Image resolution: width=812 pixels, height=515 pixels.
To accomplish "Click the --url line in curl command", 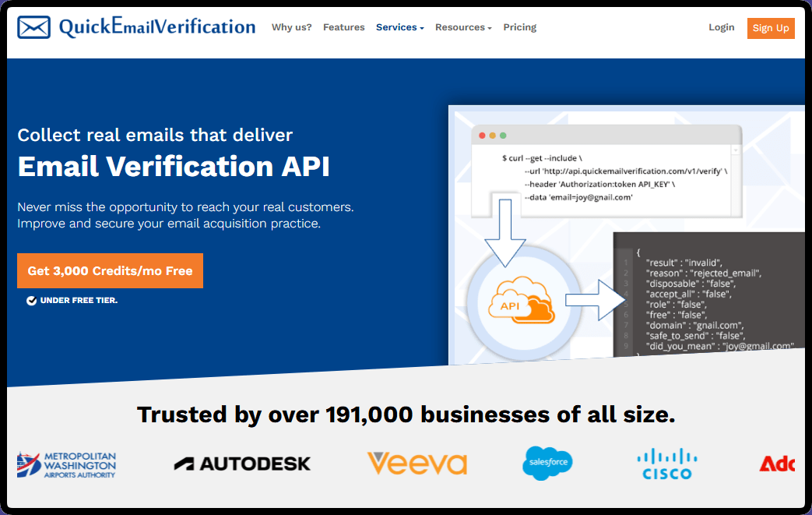I will point(626,171).
